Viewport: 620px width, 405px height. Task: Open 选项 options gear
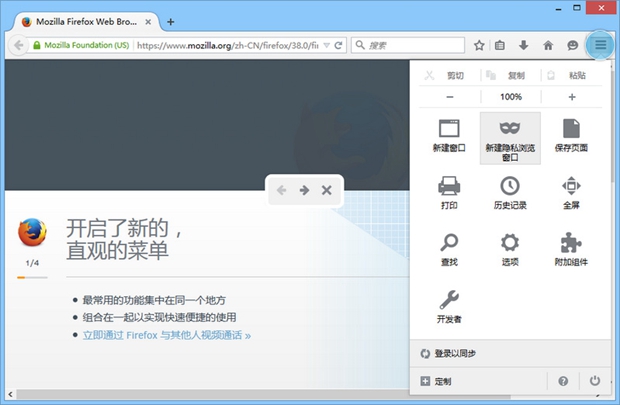(510, 250)
